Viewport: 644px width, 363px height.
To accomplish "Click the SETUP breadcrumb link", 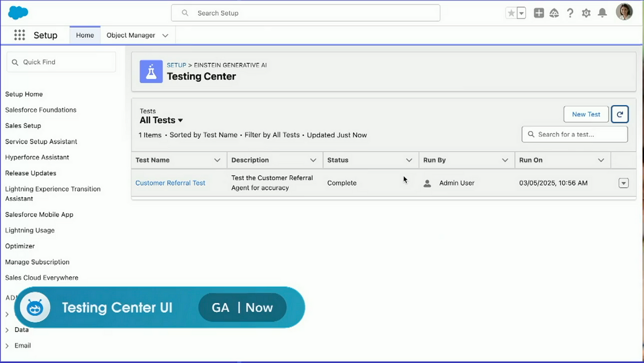I will coord(177,65).
